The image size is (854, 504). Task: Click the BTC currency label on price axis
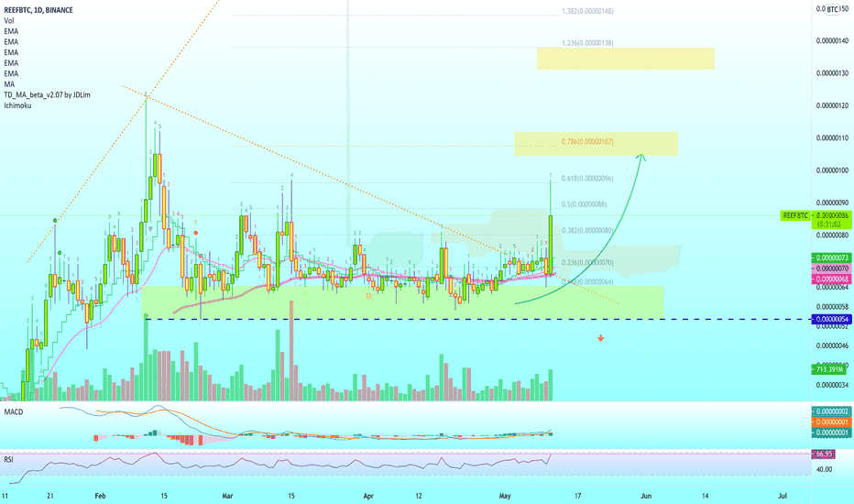click(832, 9)
